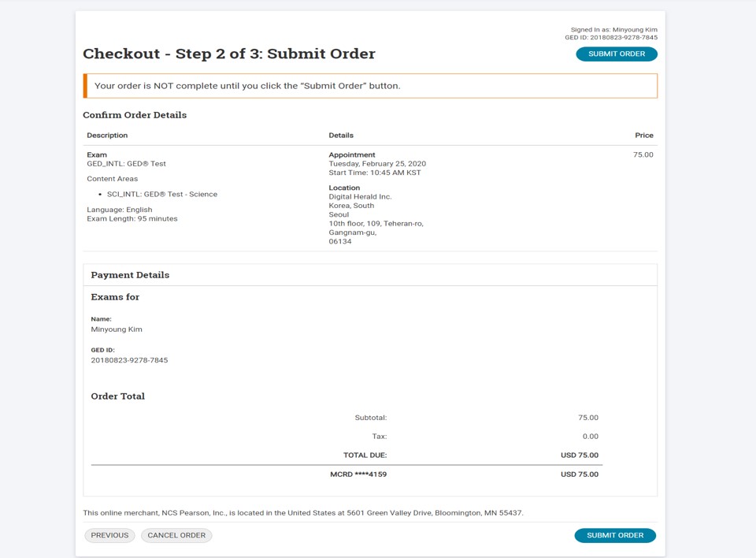
Task: Click the SCI_INTL Science content area item
Action: point(162,194)
